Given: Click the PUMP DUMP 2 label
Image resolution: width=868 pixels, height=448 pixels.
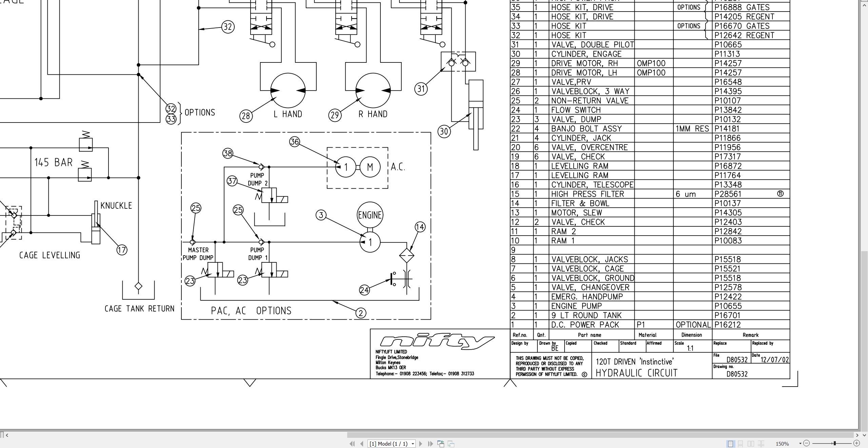Looking at the screenshot, I should [x=258, y=179].
